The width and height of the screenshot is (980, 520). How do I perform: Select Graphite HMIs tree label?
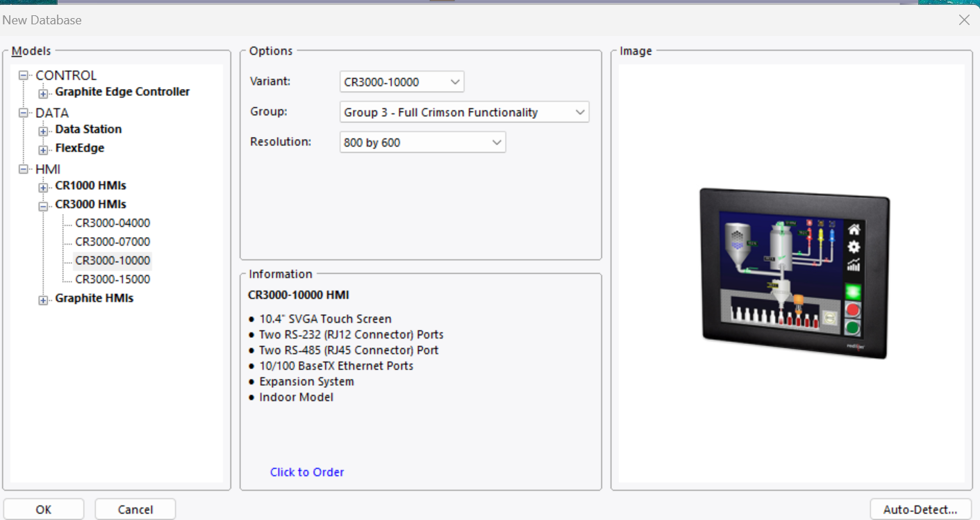[94, 298]
